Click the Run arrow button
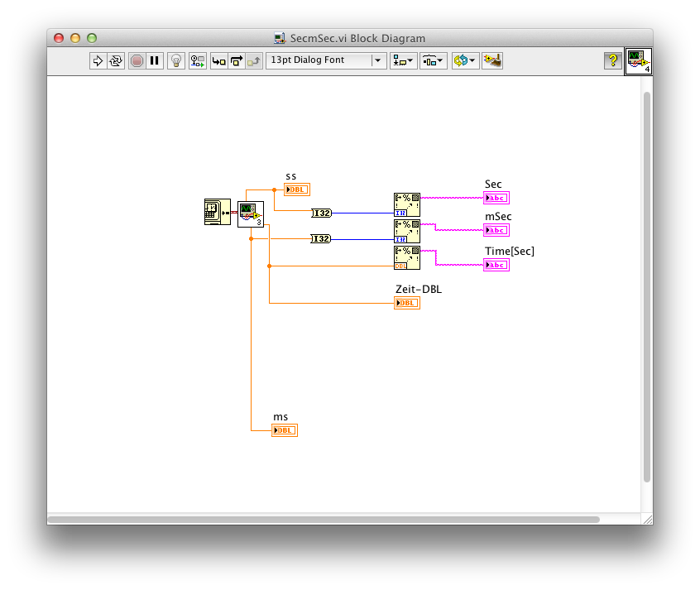Screen dimensions: 700x590 (98, 60)
